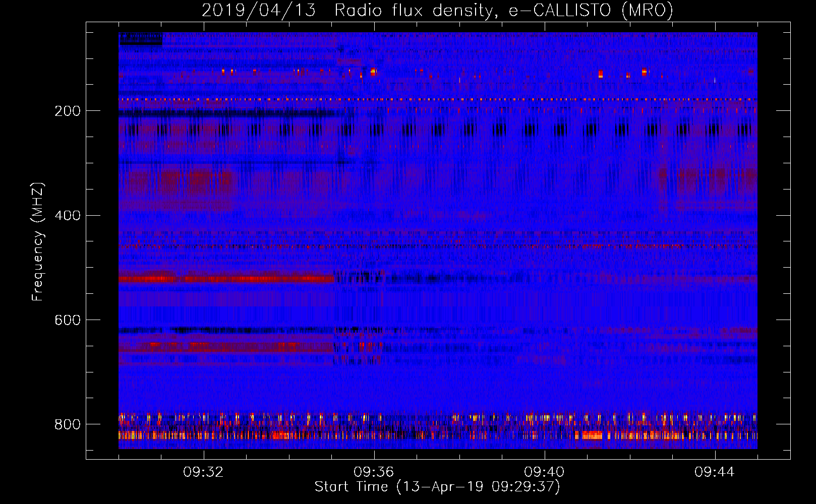This screenshot has height=504, width=816.
Task: Click the '200' frequency tick label
Action: [x=67, y=111]
